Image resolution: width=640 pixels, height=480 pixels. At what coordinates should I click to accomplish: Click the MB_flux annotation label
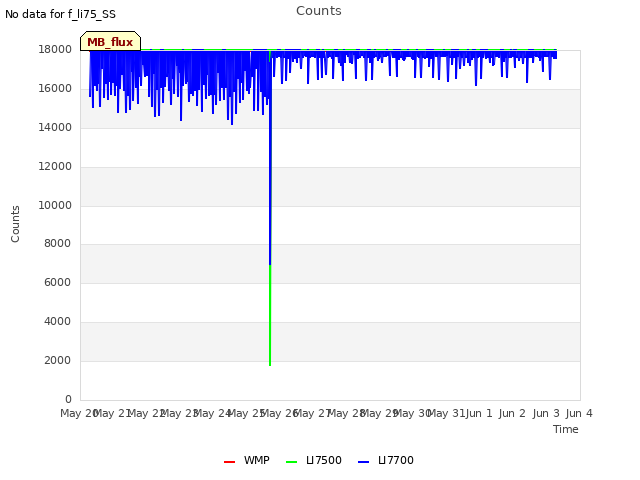point(110,41)
